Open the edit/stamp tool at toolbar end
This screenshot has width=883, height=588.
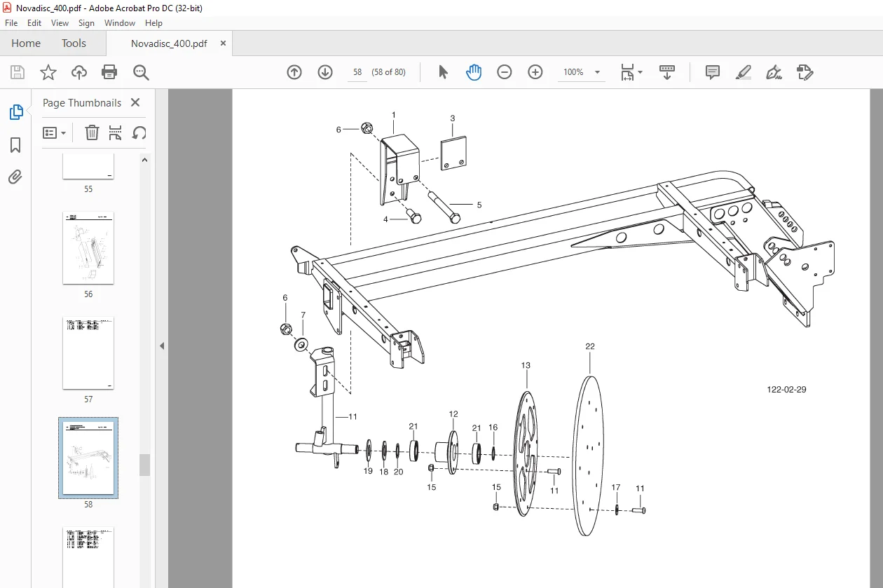tap(805, 72)
